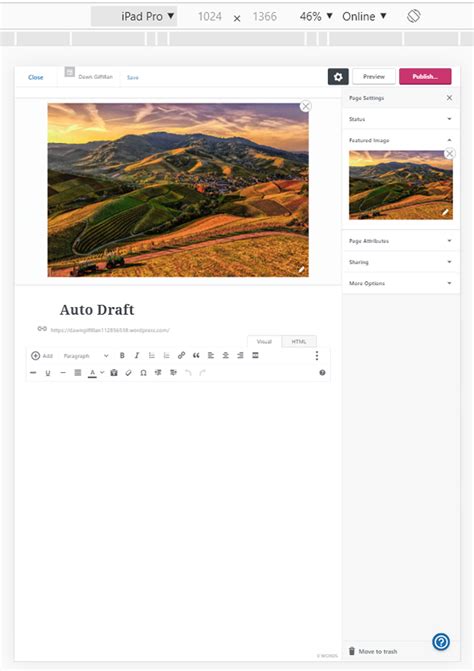Toggle the toolbar's vertical dots menu

point(317,356)
